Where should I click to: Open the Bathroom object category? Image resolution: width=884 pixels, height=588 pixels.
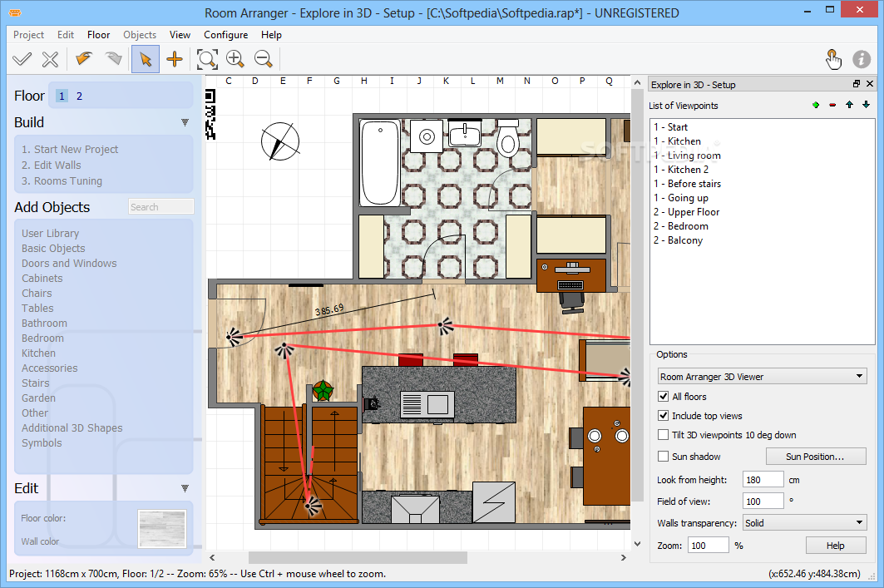click(44, 323)
